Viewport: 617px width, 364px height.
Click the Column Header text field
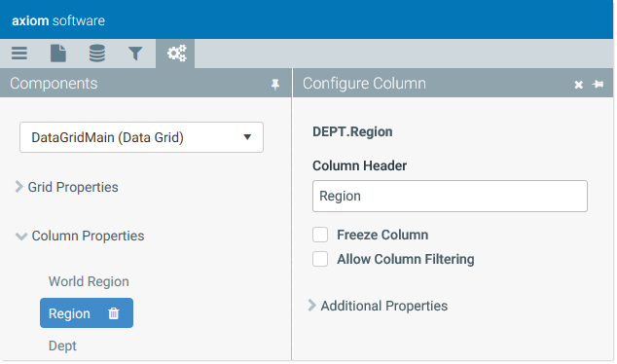(x=450, y=196)
